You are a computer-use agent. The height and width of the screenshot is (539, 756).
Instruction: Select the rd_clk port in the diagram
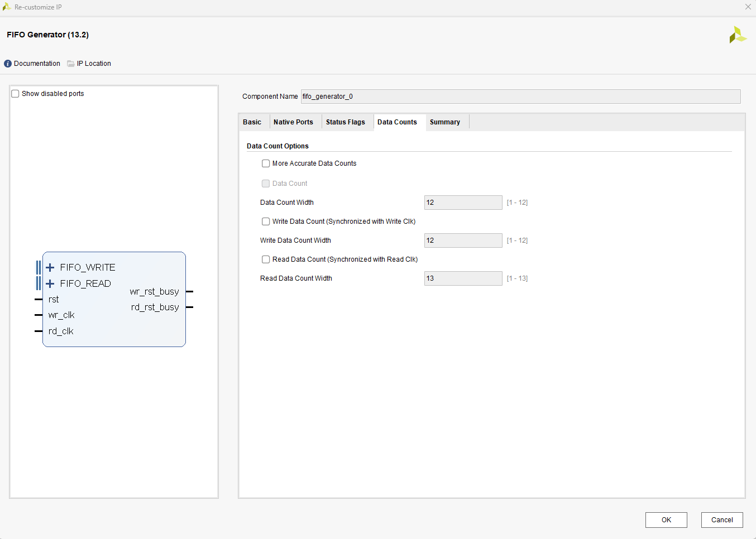pyautogui.click(x=61, y=331)
